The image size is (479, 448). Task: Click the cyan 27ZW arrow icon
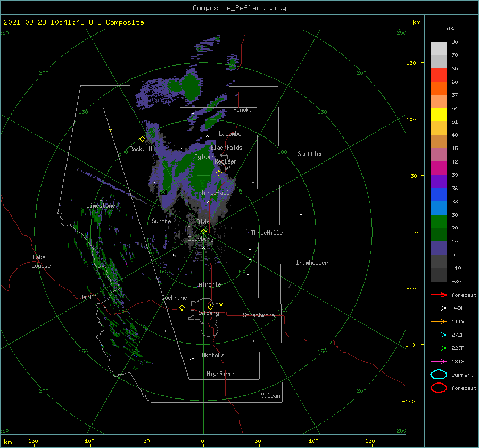click(x=439, y=335)
